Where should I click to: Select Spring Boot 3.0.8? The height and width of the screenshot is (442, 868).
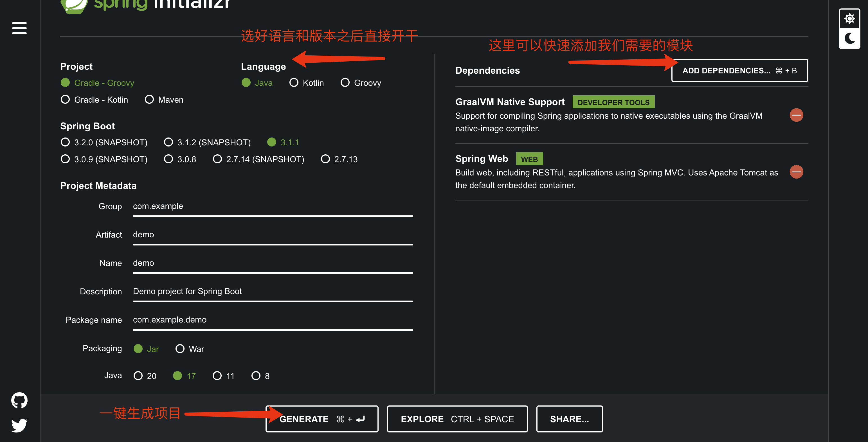[180, 159]
